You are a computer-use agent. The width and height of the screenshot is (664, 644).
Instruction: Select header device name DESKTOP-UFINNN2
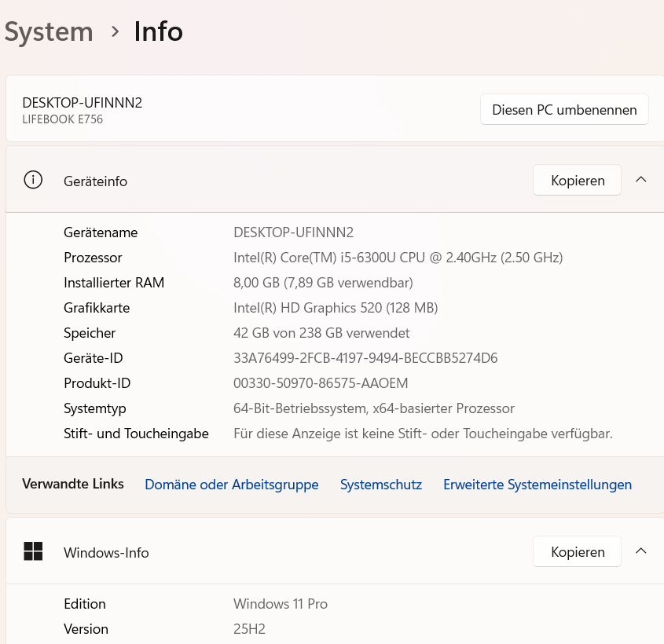point(83,103)
